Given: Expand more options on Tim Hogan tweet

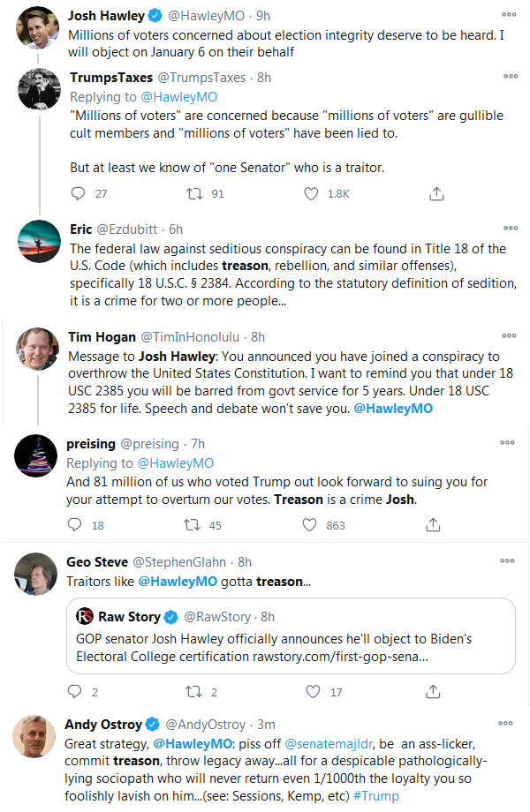Looking at the screenshot, I should point(510,337).
